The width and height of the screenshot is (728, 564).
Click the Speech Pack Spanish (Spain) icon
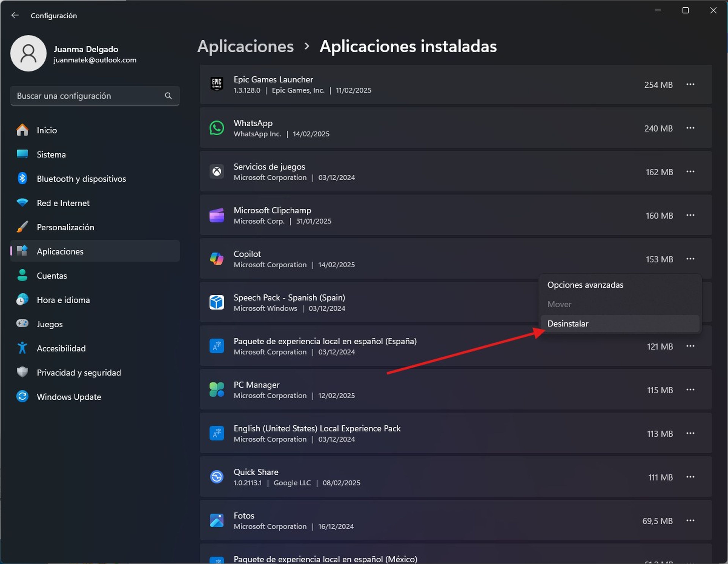click(x=217, y=302)
